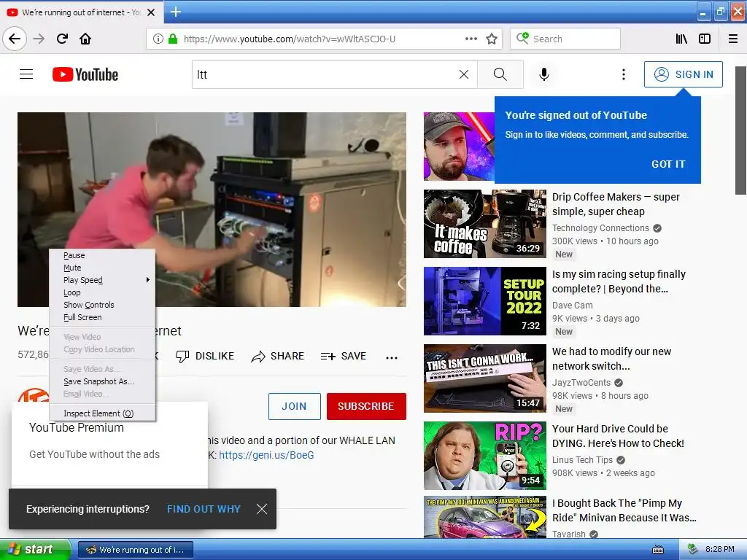Open the browser home page icon
Screen dimensions: 747x560
[x=85, y=39]
